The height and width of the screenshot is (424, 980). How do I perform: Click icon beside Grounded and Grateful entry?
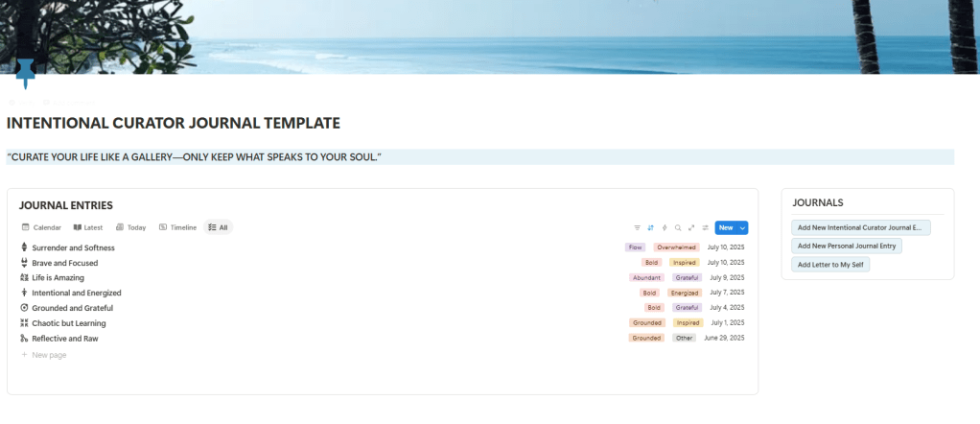(24, 308)
